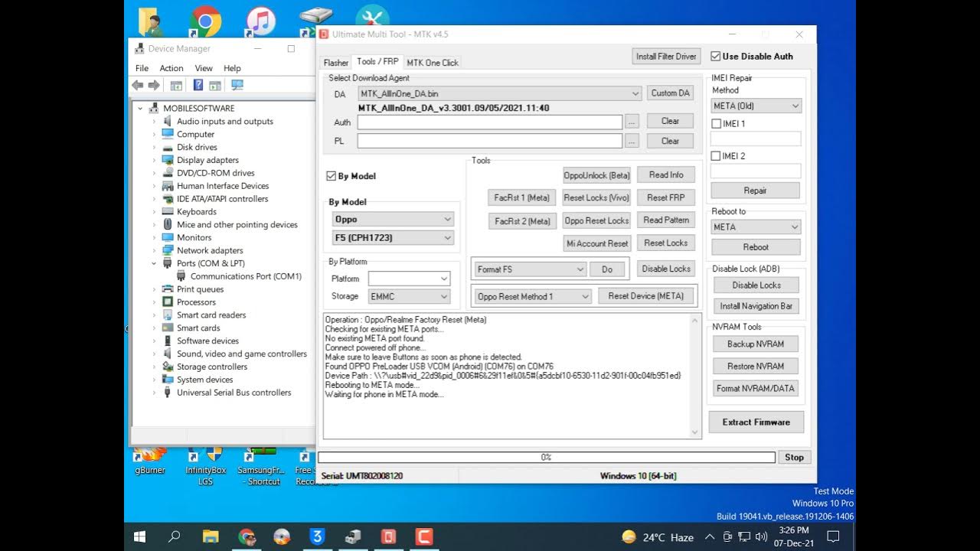Click the weather 24°C Haze widget
This screenshot has width=980, height=551.
(x=658, y=537)
